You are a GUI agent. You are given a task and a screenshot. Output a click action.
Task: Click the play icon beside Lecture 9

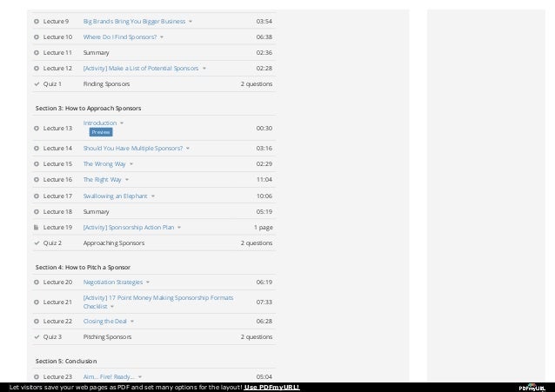(37, 22)
